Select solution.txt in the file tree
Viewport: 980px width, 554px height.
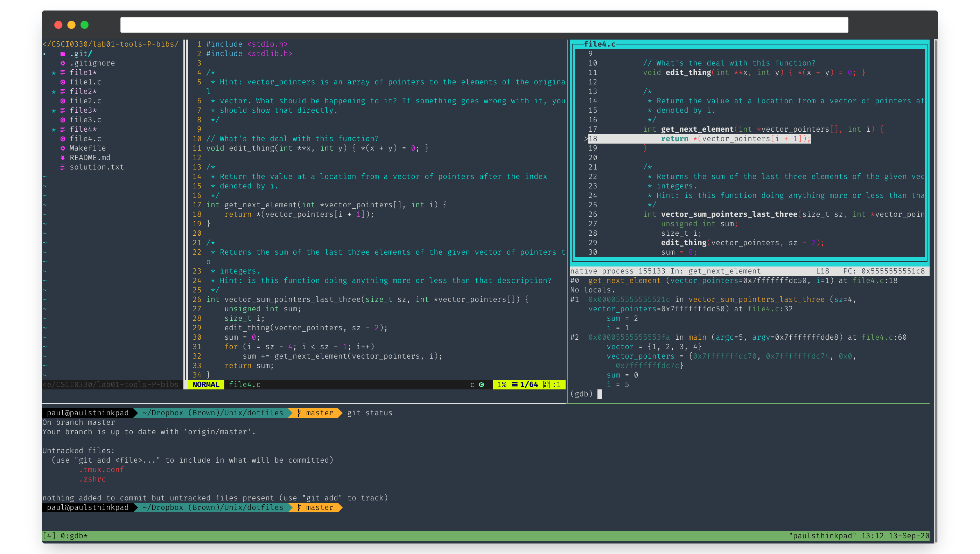[97, 167]
